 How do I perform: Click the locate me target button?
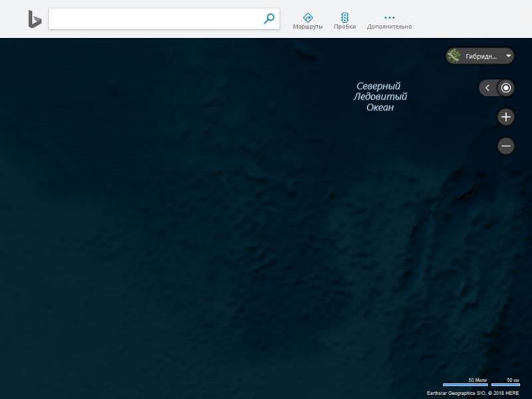505,88
